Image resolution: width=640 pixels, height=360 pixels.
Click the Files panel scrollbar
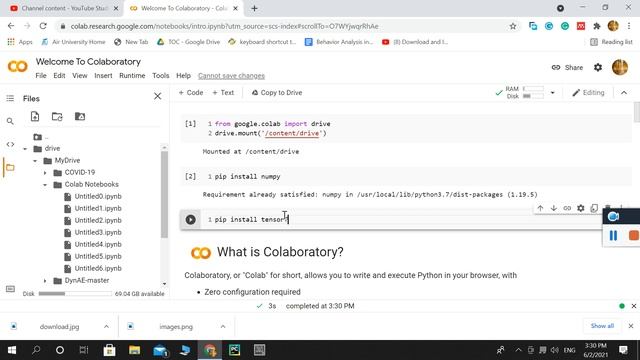[x=164, y=194]
